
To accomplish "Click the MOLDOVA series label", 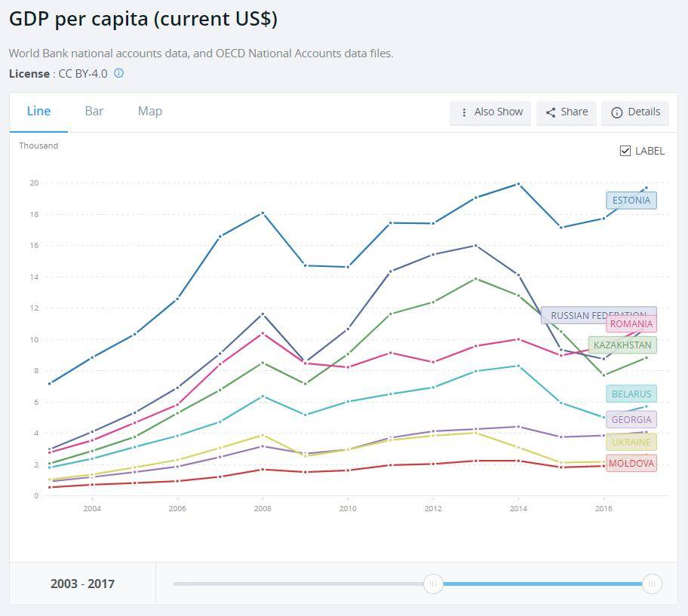I will [631, 464].
